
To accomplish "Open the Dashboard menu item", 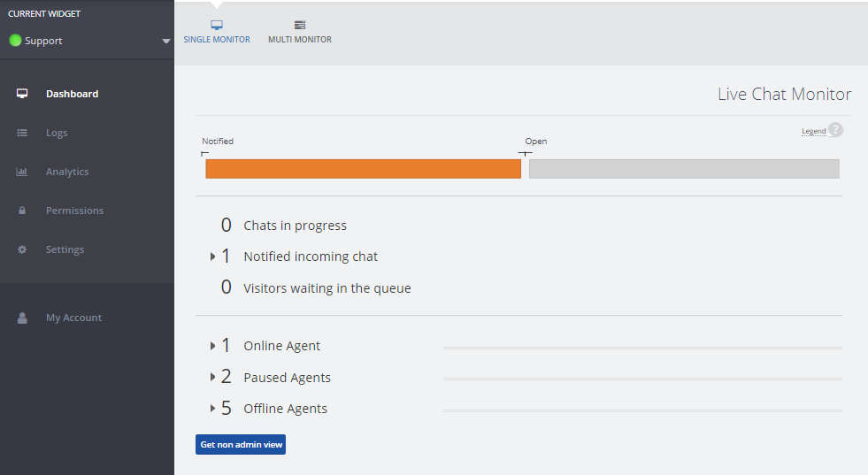I will [72, 94].
